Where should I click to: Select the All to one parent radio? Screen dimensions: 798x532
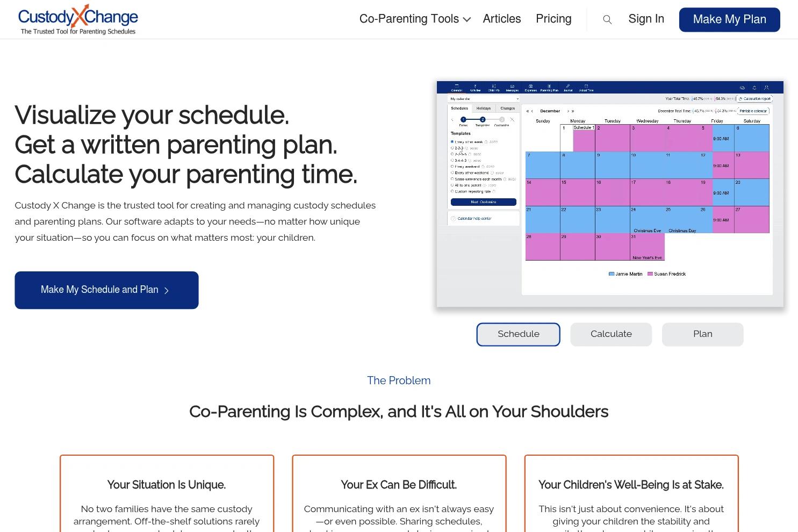pyautogui.click(x=452, y=185)
